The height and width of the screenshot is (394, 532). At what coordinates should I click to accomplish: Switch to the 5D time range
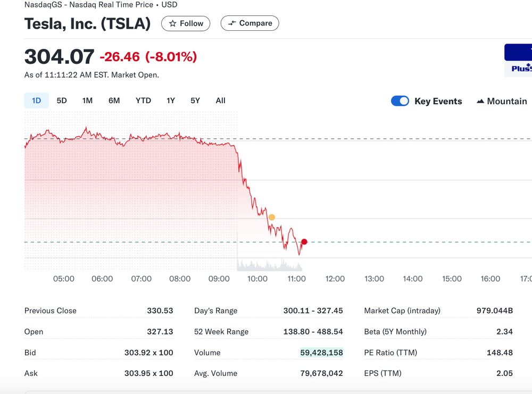point(62,100)
